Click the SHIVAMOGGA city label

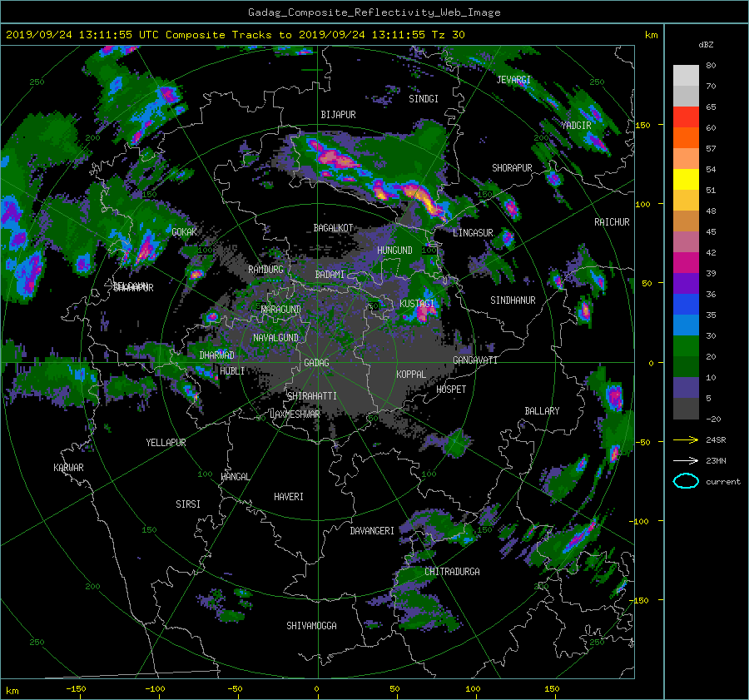coord(311,626)
